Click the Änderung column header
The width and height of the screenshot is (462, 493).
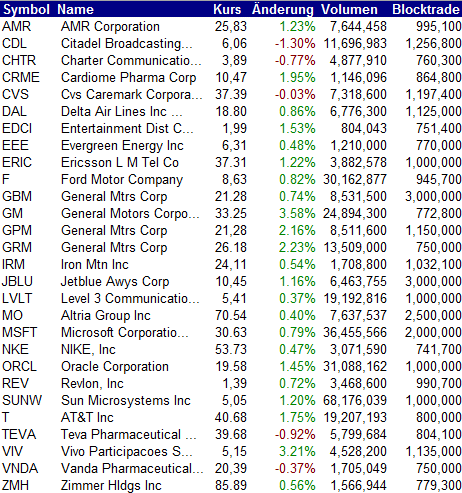[x=283, y=9]
